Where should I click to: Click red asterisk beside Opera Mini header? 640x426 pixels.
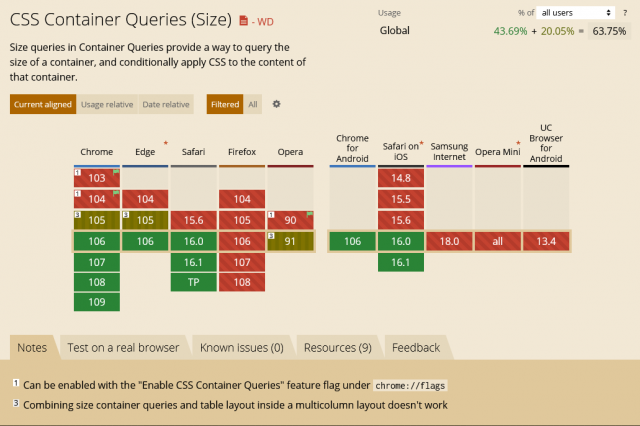click(518, 143)
